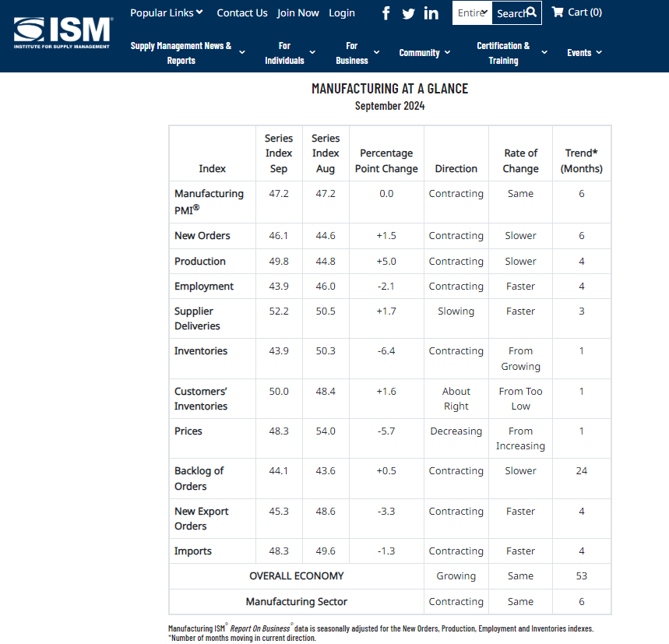Click the Manufacturing PMI row label

tap(209, 201)
